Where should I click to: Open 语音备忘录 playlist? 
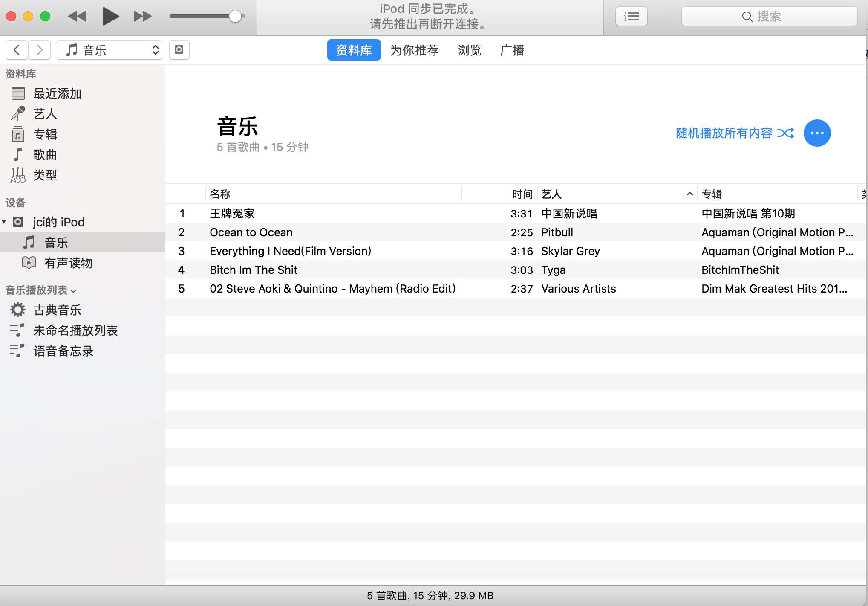[63, 351]
